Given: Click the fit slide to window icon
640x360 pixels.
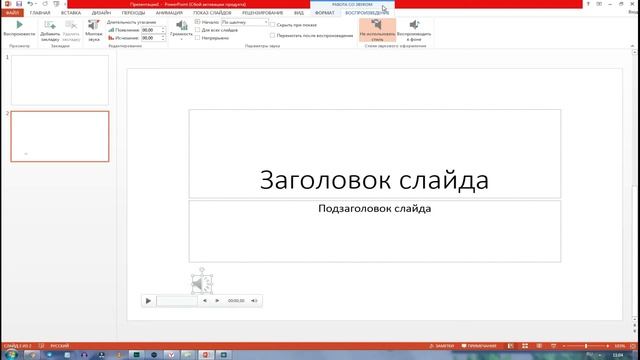Looking at the screenshot, I should coord(633,346).
